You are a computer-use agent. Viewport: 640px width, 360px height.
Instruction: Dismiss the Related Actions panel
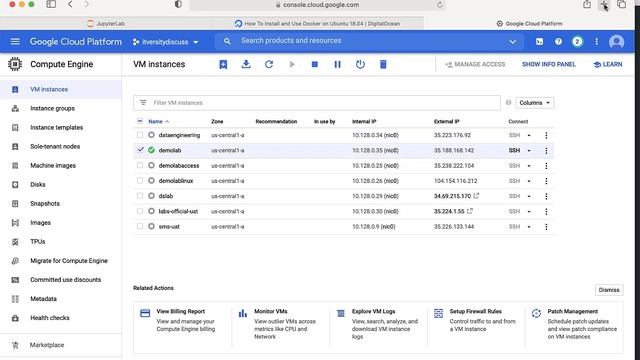609,290
